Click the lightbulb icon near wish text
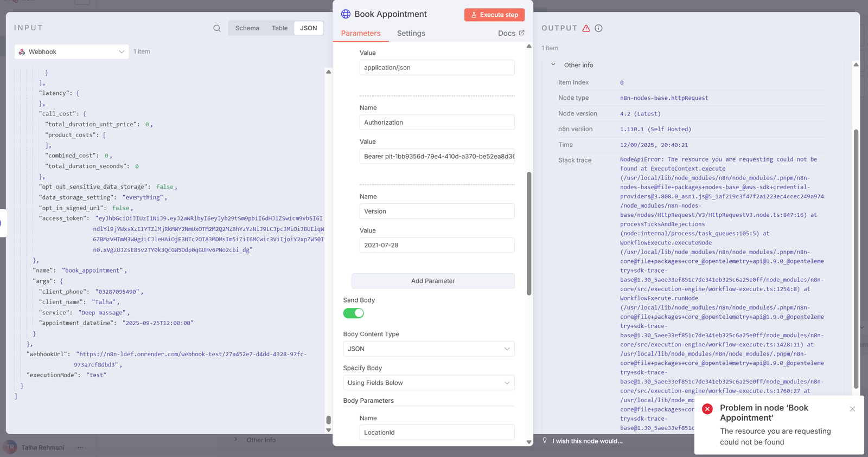868x457 pixels. pos(545,441)
